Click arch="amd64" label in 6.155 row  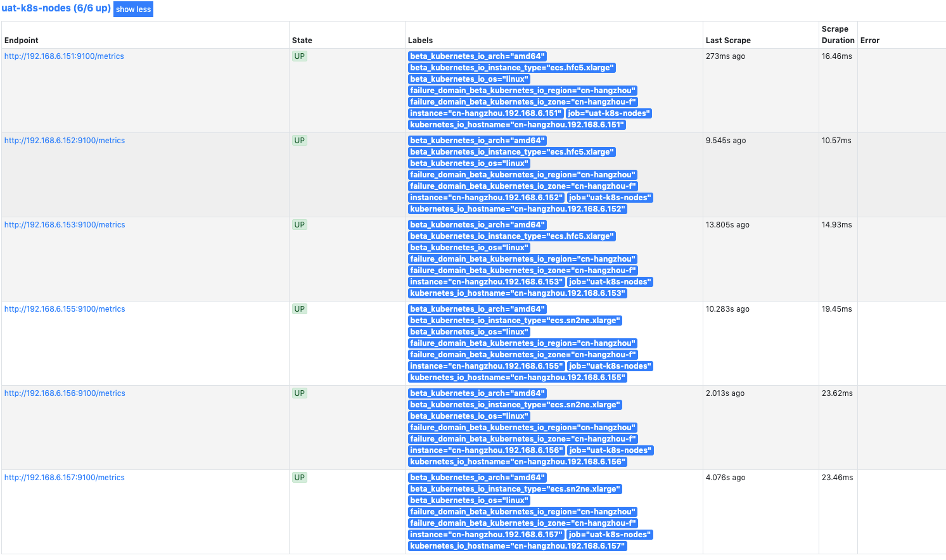coord(477,309)
